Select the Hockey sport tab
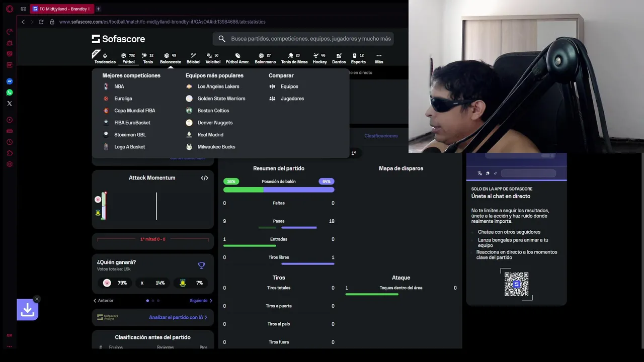 click(x=319, y=58)
